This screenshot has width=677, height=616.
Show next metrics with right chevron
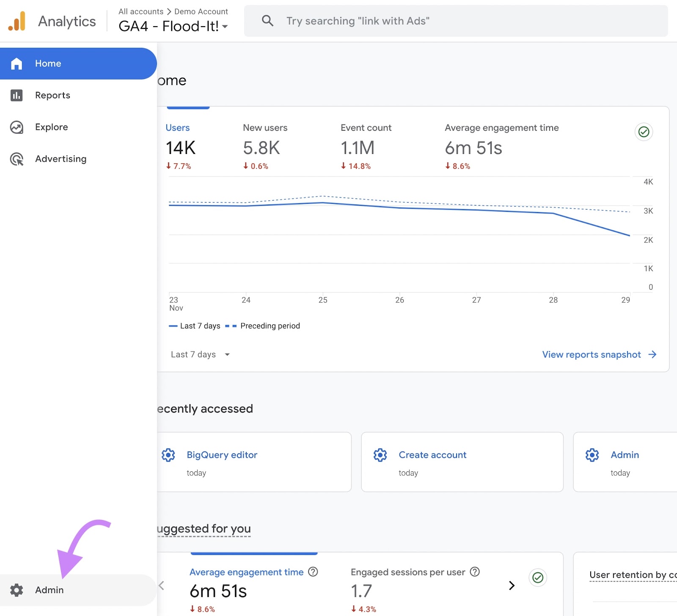click(x=512, y=585)
